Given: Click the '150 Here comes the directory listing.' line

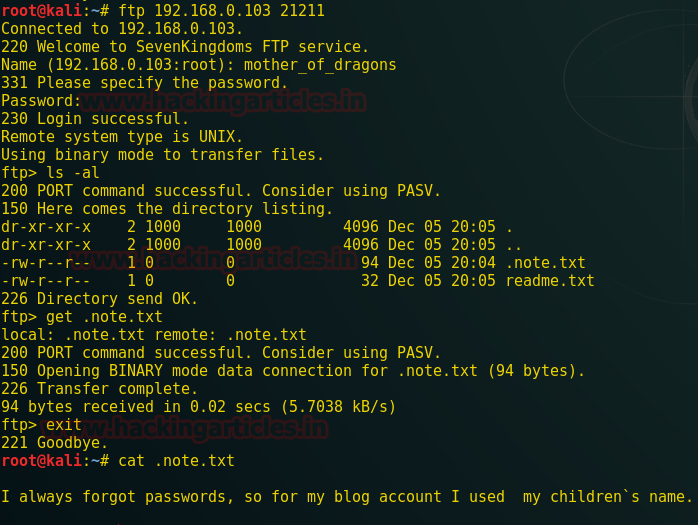Looking at the screenshot, I should [x=167, y=208].
